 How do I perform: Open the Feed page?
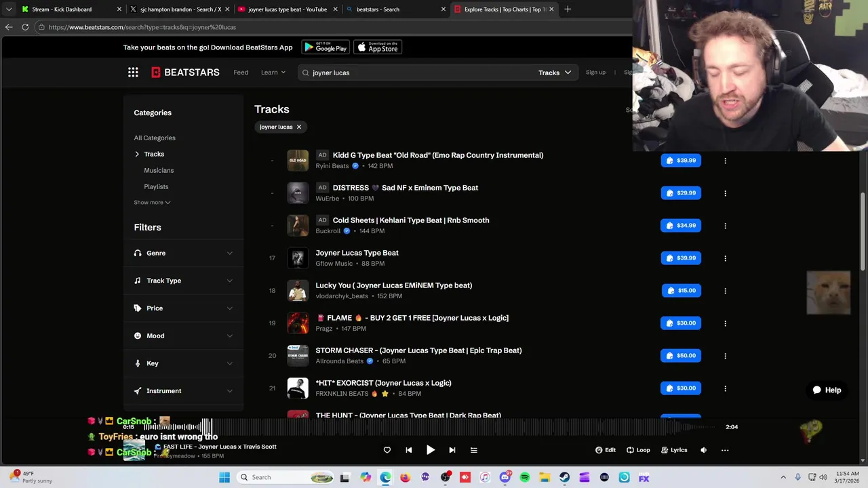click(241, 73)
